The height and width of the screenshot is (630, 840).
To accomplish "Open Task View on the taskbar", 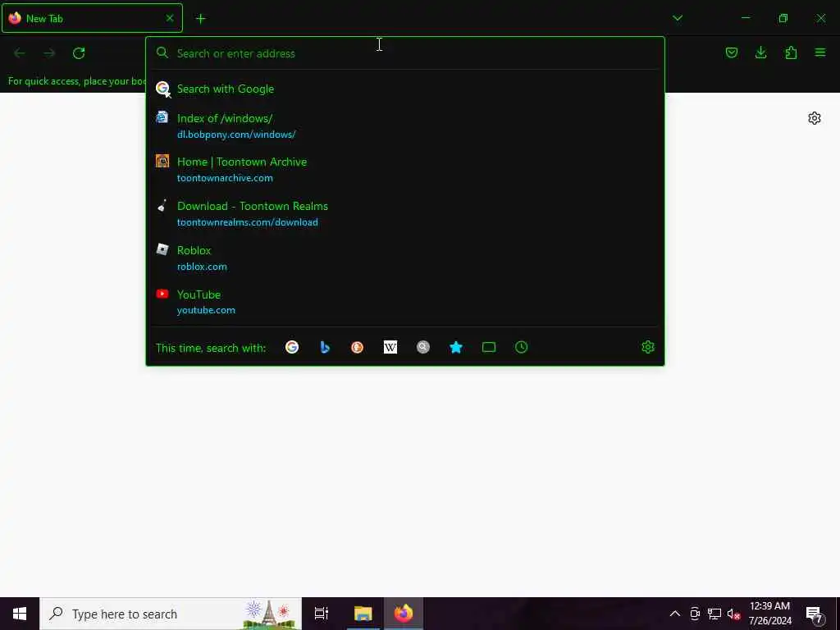I will 322,614.
